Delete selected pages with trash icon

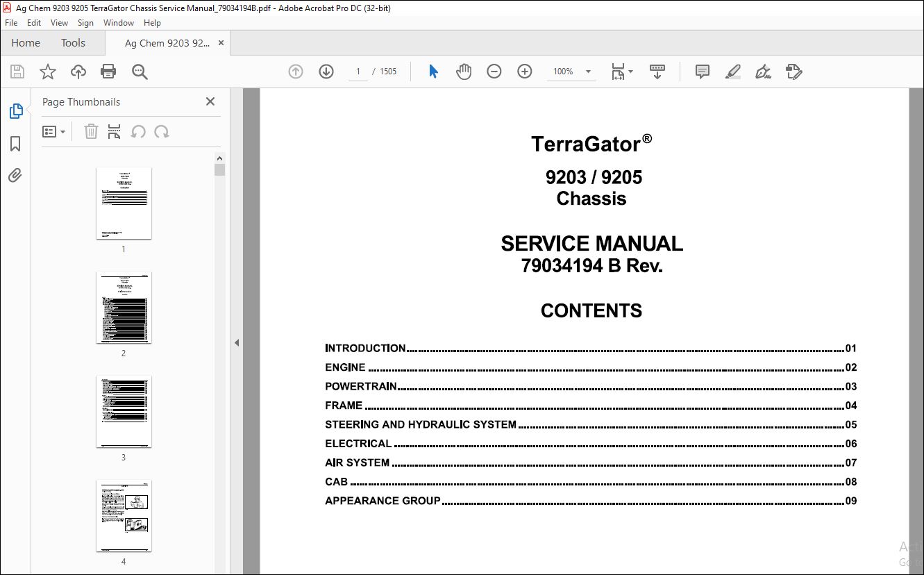(x=91, y=132)
